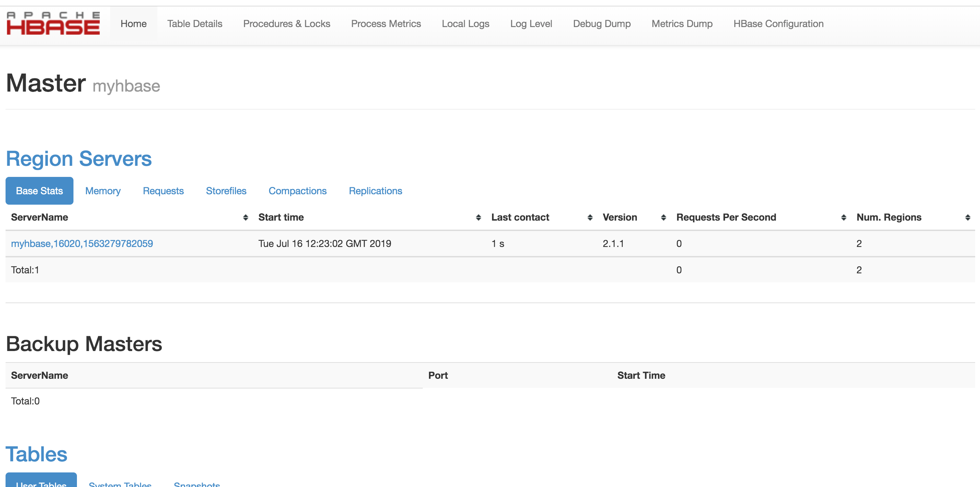Click the Version column header
This screenshot has width=980, height=487.
pyautogui.click(x=620, y=217)
